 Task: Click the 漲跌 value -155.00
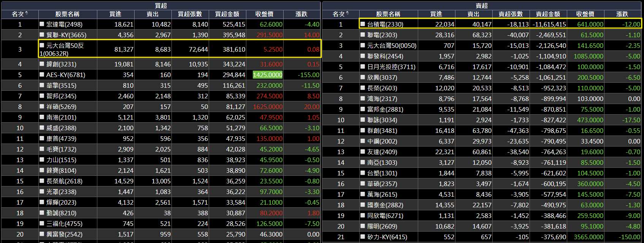tap(308, 75)
